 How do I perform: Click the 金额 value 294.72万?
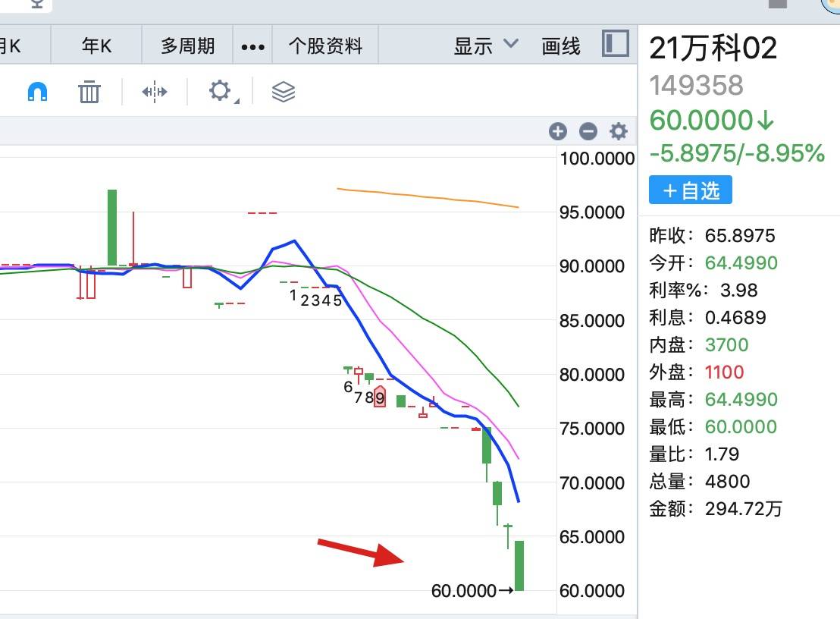(x=744, y=508)
